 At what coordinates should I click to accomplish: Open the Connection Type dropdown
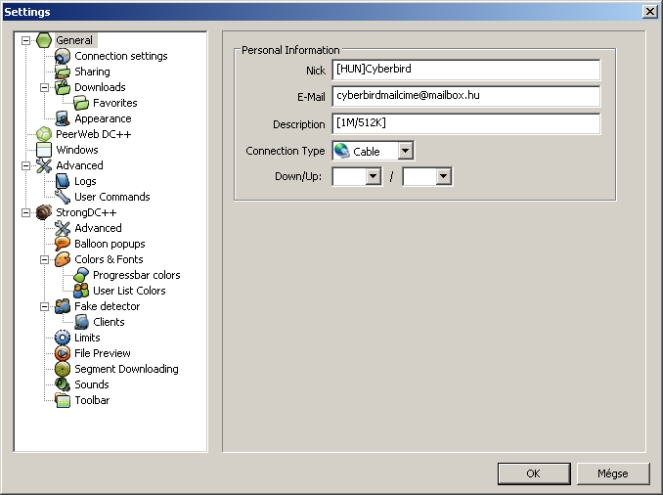405,151
